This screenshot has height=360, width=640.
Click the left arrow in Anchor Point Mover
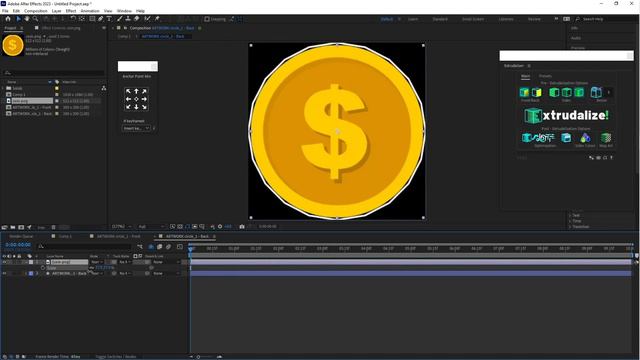pos(129,99)
